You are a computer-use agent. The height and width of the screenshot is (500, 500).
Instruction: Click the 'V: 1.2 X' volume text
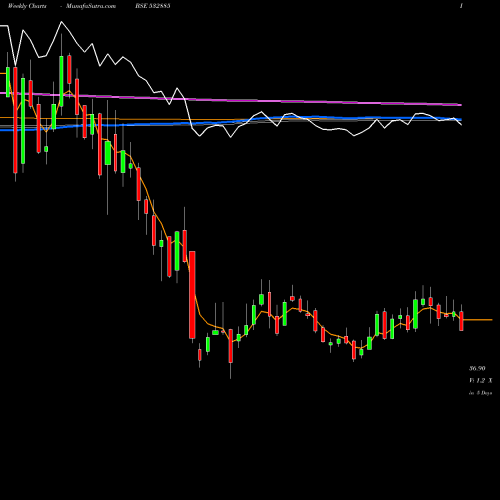[x=480, y=381]
